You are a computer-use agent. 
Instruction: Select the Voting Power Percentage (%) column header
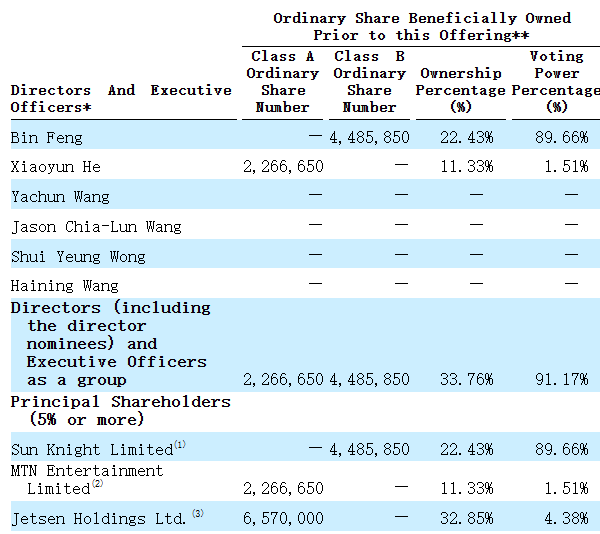click(556, 82)
